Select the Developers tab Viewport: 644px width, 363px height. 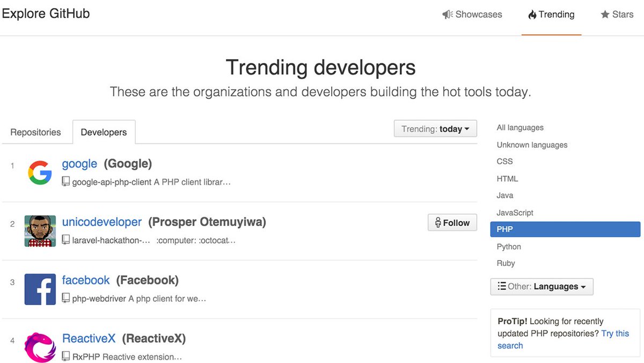point(104,132)
